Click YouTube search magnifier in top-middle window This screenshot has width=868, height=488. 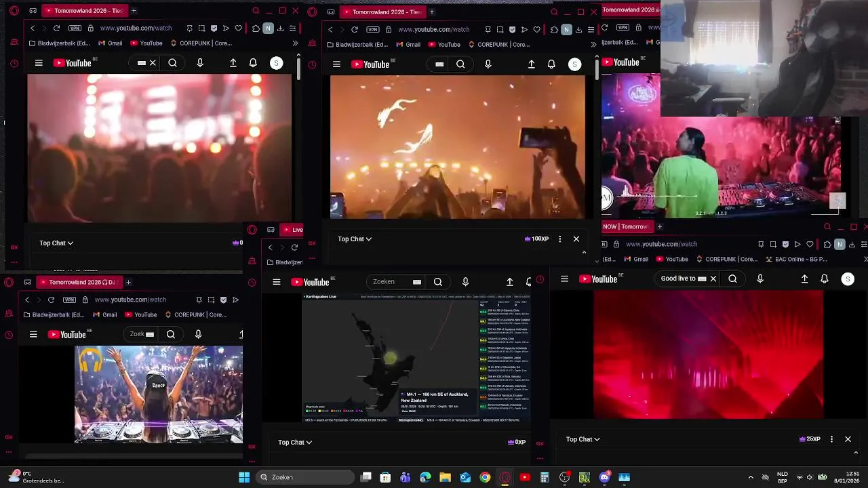pos(460,64)
